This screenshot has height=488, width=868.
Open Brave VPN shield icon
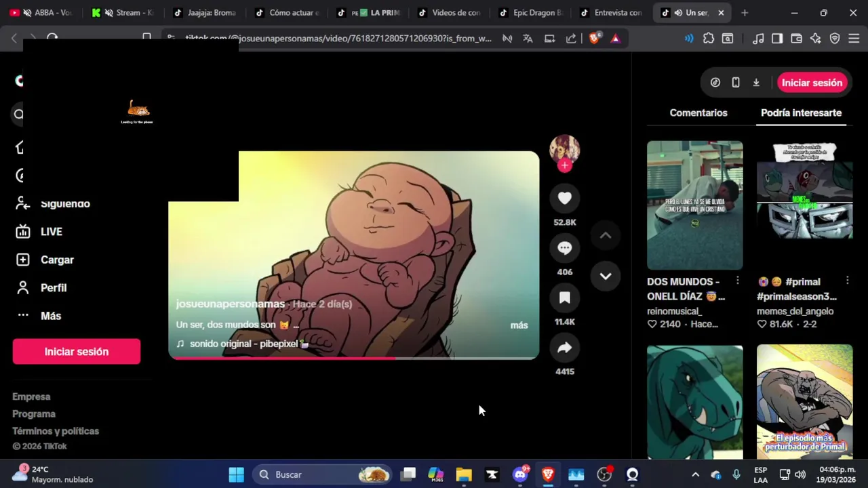[835, 39]
